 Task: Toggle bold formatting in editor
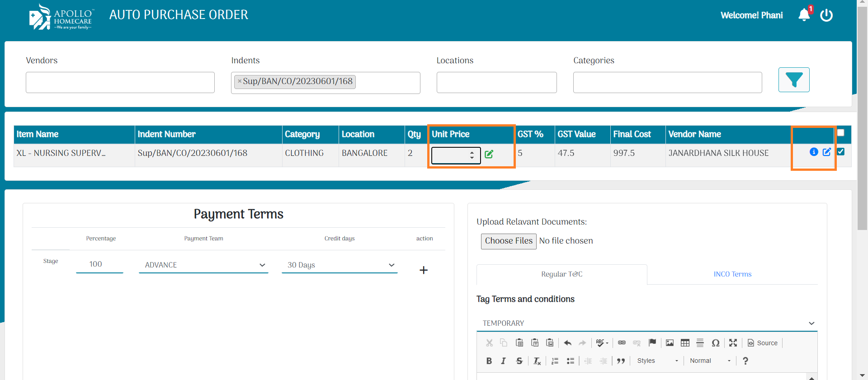489,361
